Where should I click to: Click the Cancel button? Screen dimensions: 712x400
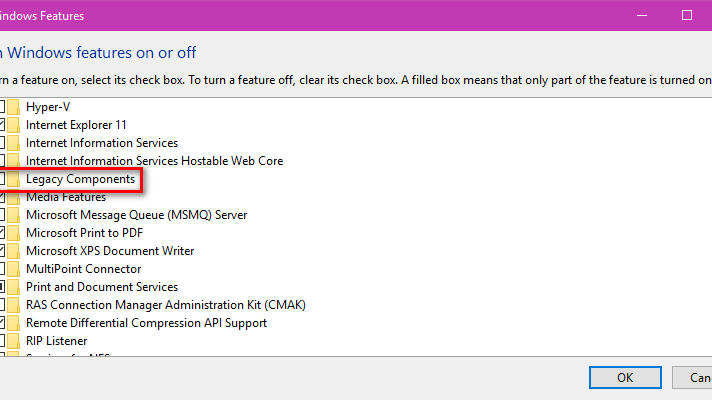tap(692, 378)
